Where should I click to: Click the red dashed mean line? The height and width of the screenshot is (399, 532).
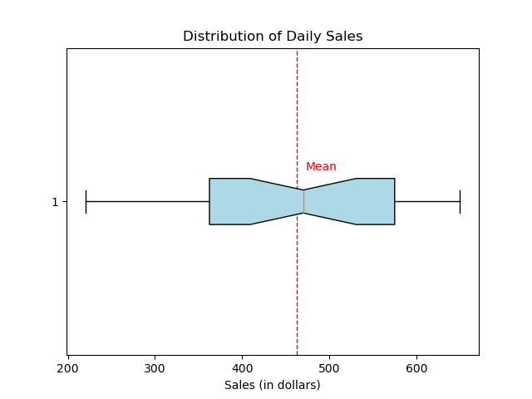pyautogui.click(x=297, y=100)
